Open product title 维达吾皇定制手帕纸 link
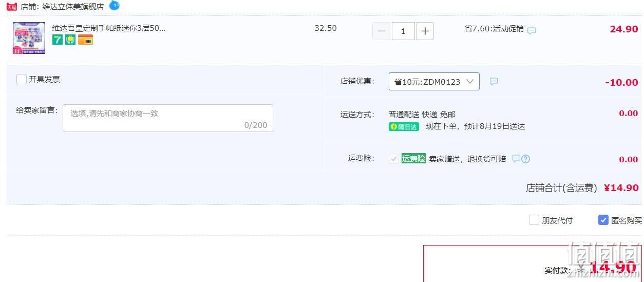The image size is (644, 282). [x=109, y=28]
